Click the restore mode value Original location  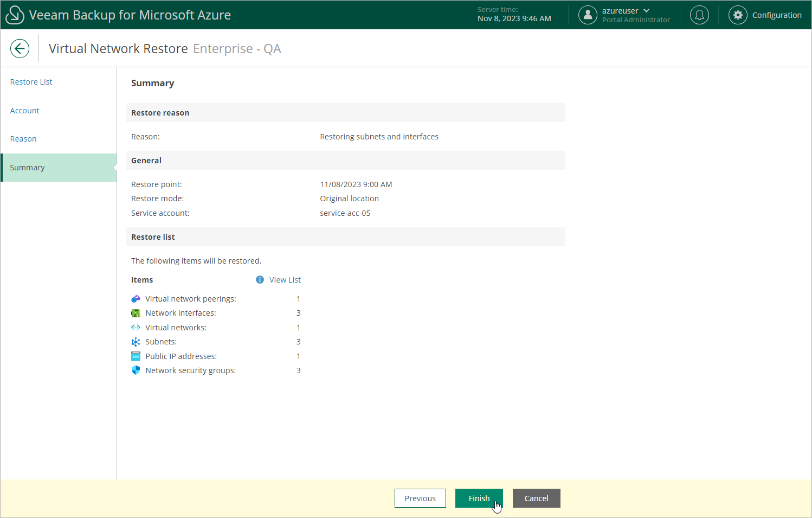point(350,199)
